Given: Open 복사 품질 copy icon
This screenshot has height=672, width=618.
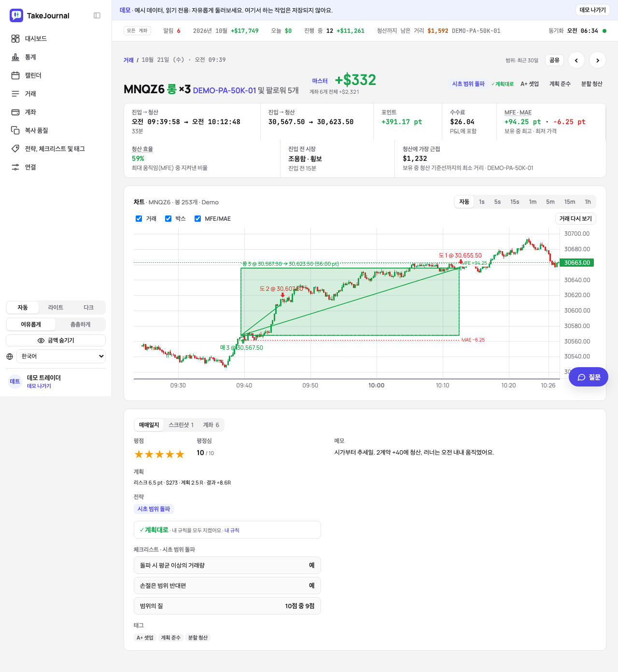Looking at the screenshot, I should point(15,130).
